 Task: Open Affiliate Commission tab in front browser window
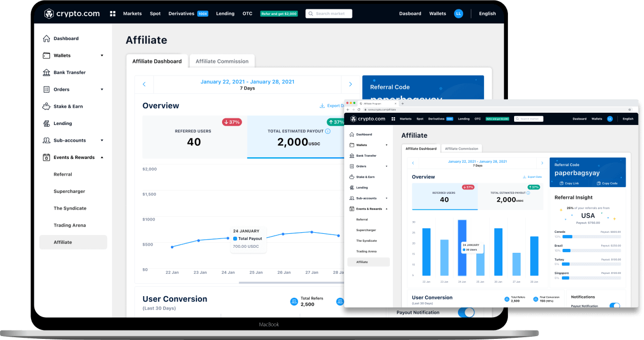coord(461,149)
